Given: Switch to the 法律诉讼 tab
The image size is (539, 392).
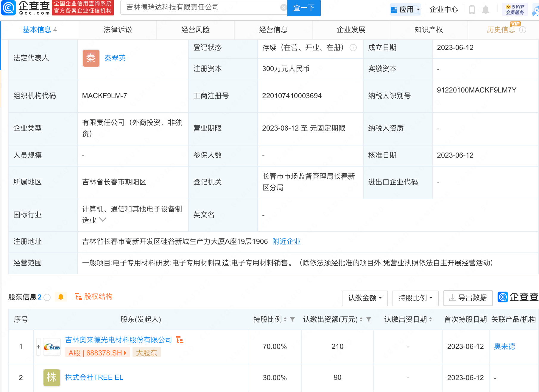Looking at the screenshot, I should tap(118, 30).
